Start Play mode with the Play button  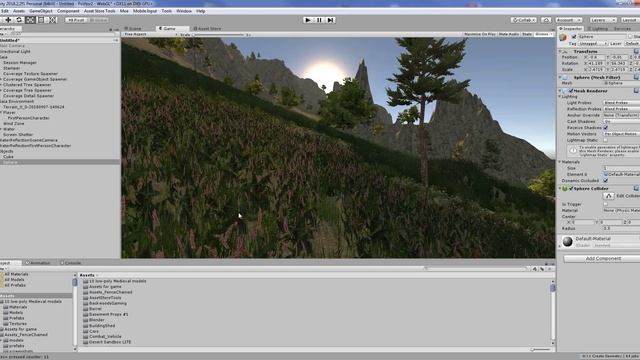pos(308,20)
